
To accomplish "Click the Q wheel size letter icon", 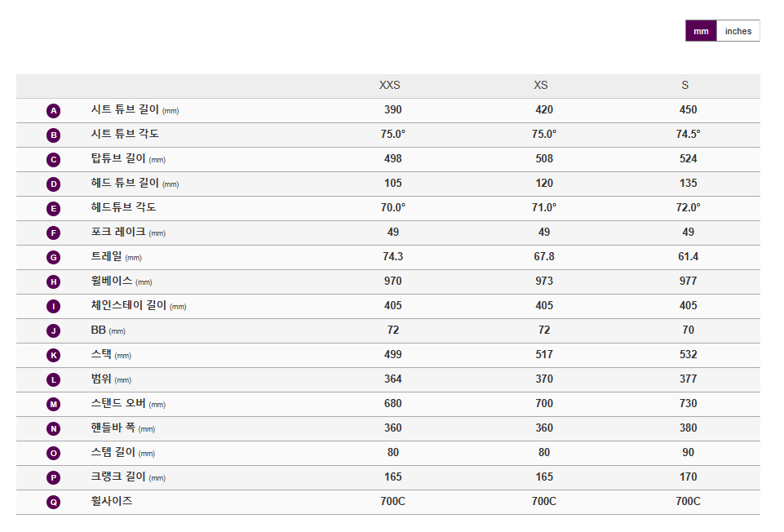I will (54, 503).
